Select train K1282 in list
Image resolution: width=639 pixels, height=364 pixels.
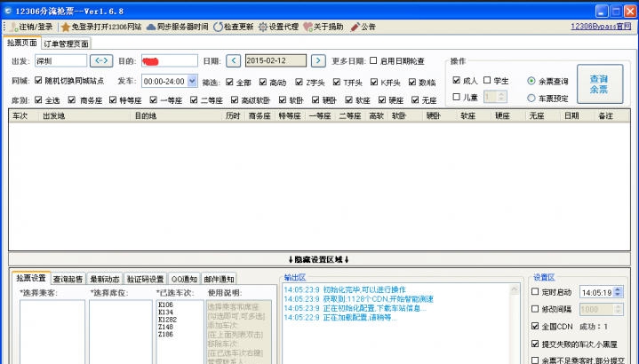point(167,320)
